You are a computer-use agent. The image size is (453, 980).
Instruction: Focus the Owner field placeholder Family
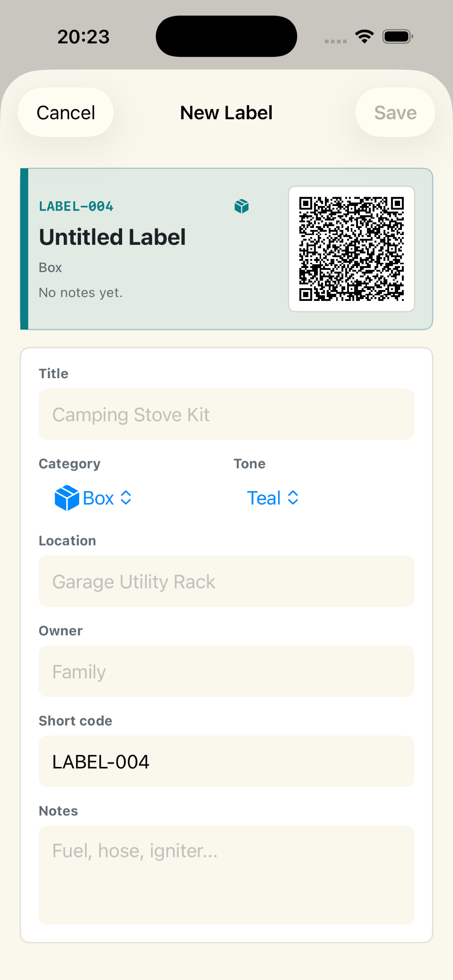pyautogui.click(x=226, y=671)
